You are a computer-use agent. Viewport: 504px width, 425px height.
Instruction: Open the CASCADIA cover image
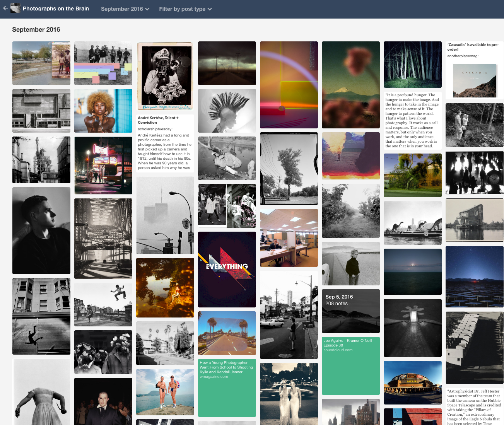(475, 80)
